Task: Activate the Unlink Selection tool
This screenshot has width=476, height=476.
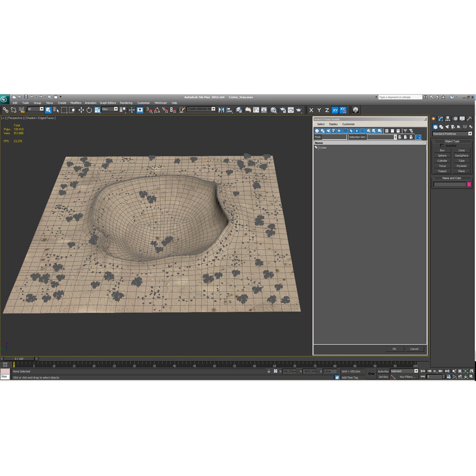Action: click(13, 110)
